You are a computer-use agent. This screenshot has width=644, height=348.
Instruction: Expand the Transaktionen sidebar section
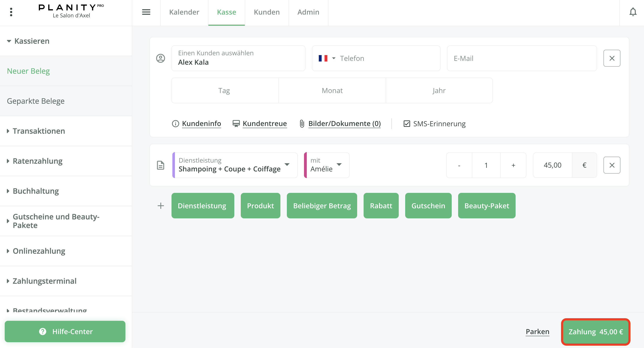(x=39, y=131)
